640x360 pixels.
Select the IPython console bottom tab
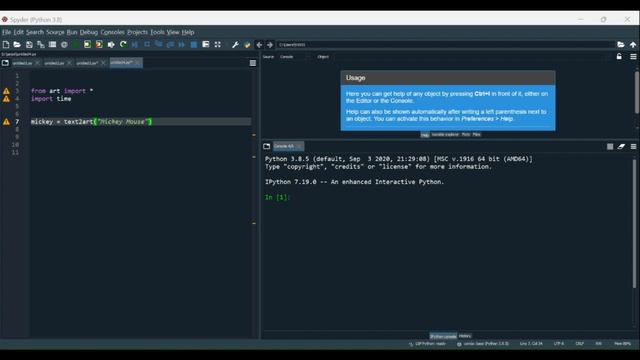point(443,336)
